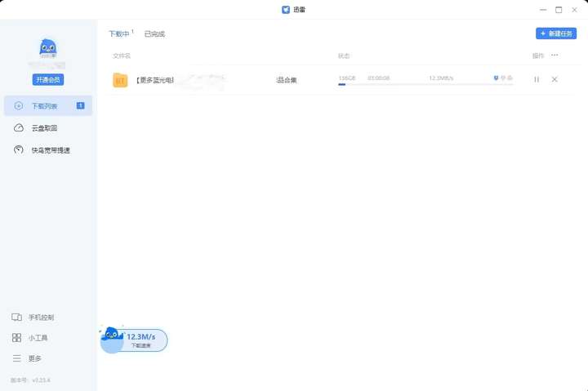The width and height of the screenshot is (588, 391).
Task: Click the 文件名 column header
Action: point(122,56)
